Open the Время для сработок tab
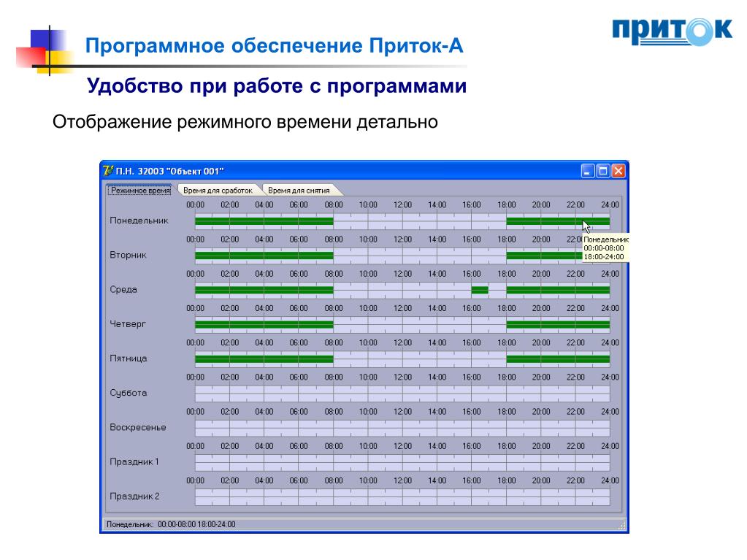Screen dimensions: 747x560 [x=218, y=190]
